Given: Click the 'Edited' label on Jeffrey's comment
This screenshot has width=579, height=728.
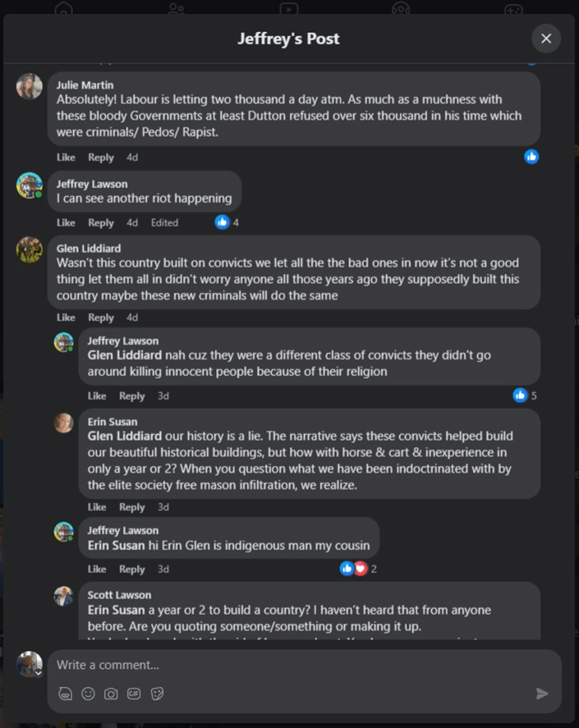Looking at the screenshot, I should coord(164,223).
